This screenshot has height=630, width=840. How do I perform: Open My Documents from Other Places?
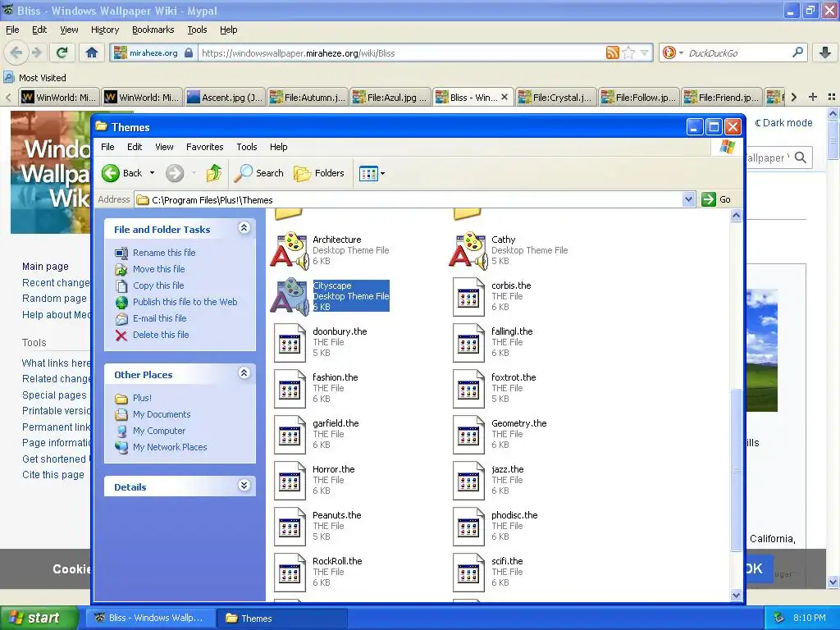(x=162, y=414)
